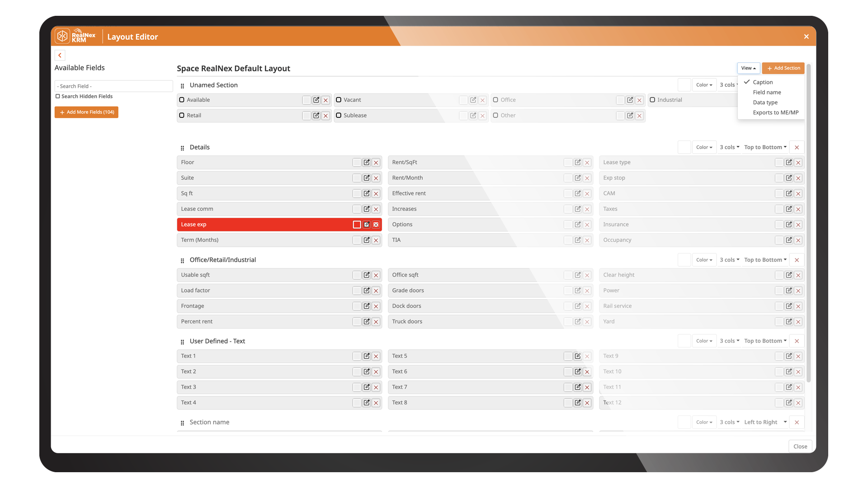Edit the Suite field
The width and height of the screenshot is (868, 488).
[x=367, y=178]
